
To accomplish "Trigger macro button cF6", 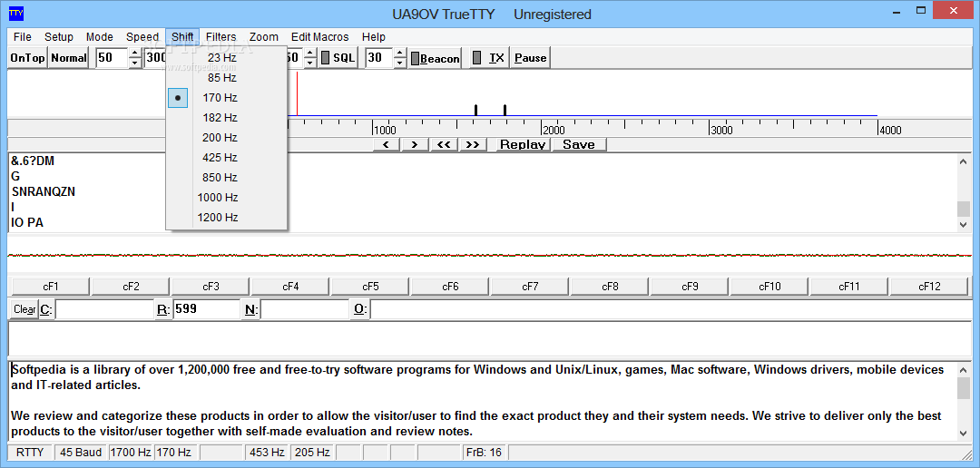I will click(x=451, y=287).
